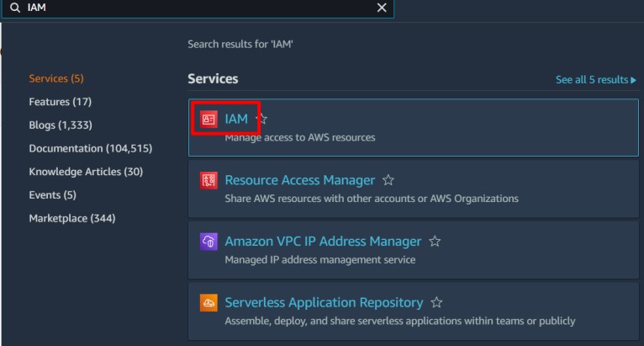This screenshot has width=644, height=346.
Task: Open See all 5 results
Action: pos(596,79)
